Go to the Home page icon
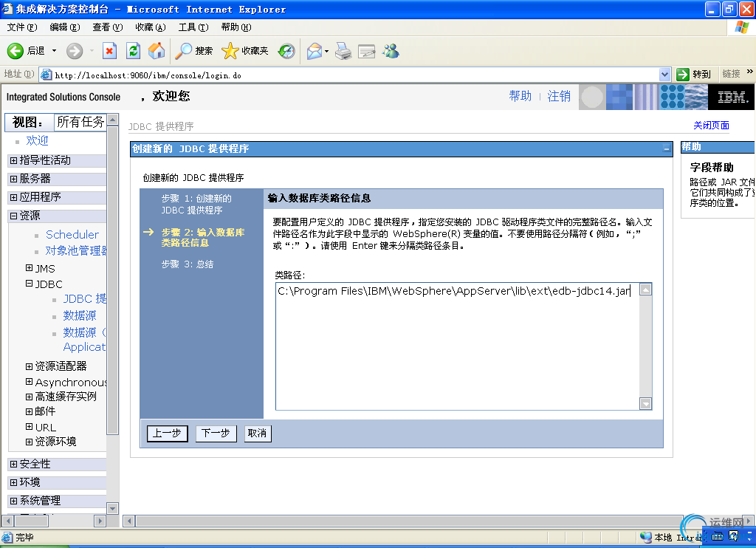Image resolution: width=756 pixels, height=548 pixels. (x=157, y=51)
